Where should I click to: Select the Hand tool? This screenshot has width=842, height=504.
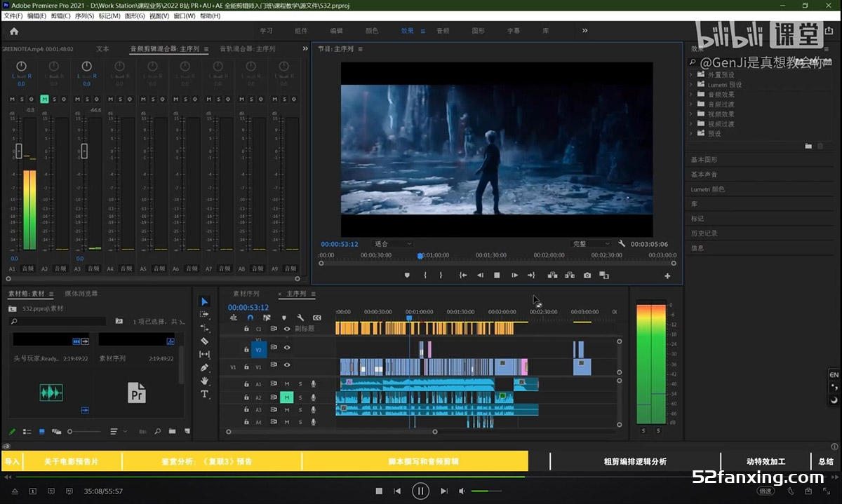click(205, 381)
